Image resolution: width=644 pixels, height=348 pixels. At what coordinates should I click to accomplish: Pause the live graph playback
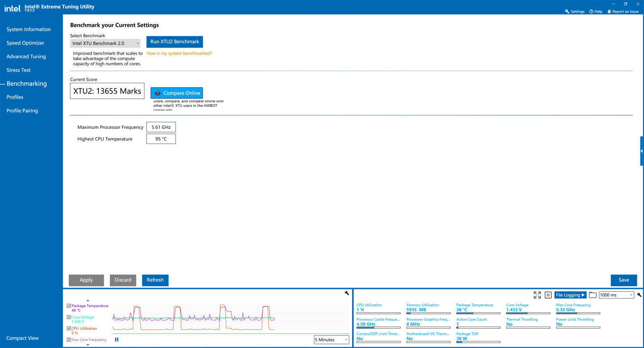tap(117, 340)
